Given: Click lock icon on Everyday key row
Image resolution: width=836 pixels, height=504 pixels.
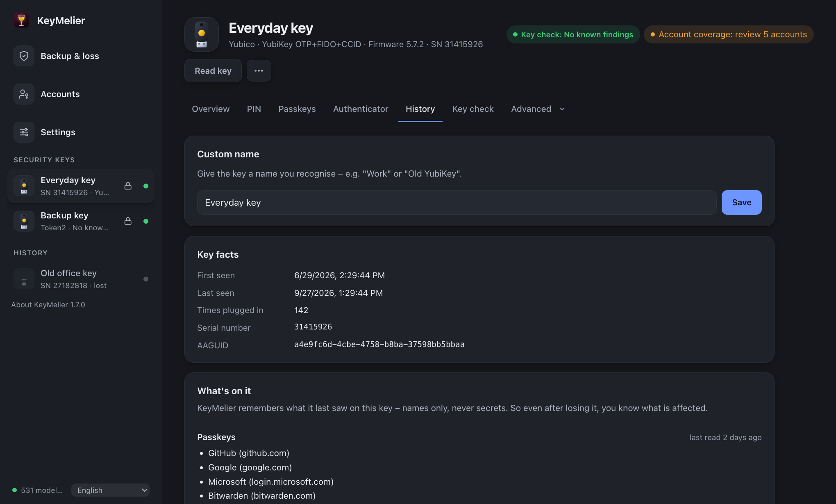Looking at the screenshot, I should pos(128,186).
